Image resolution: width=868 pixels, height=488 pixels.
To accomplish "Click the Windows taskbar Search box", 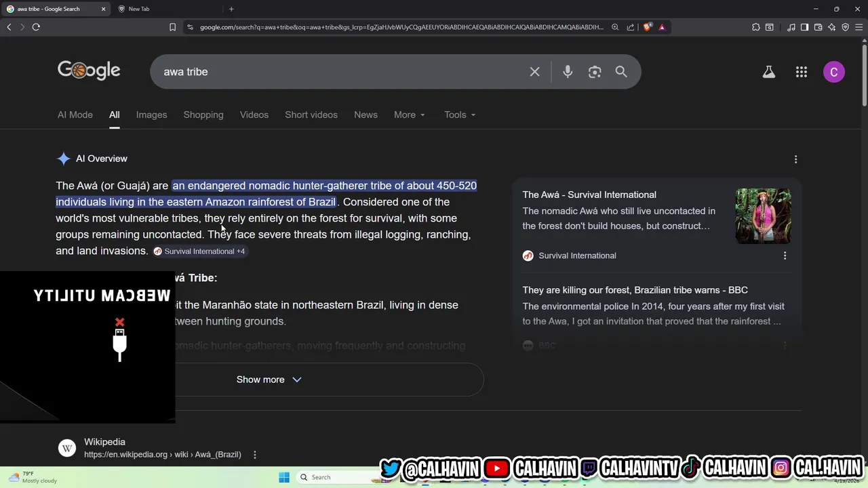I will tap(339, 477).
